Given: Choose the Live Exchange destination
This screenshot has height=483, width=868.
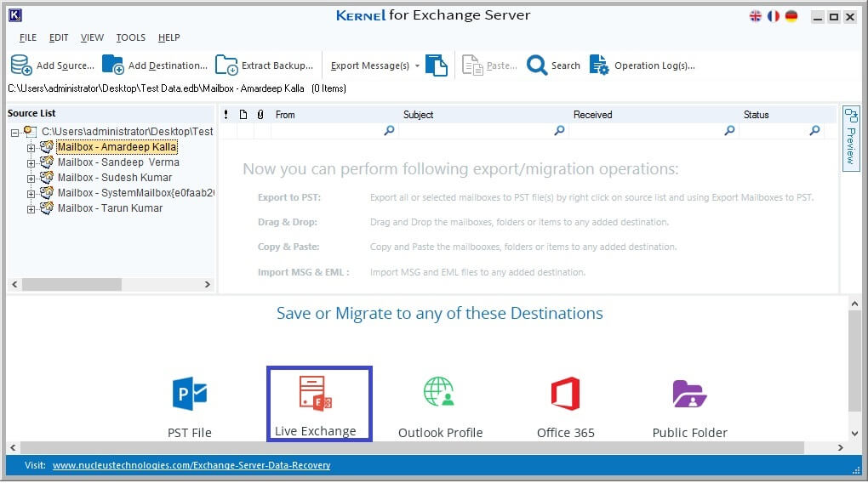Looking at the screenshot, I should tap(316, 395).
